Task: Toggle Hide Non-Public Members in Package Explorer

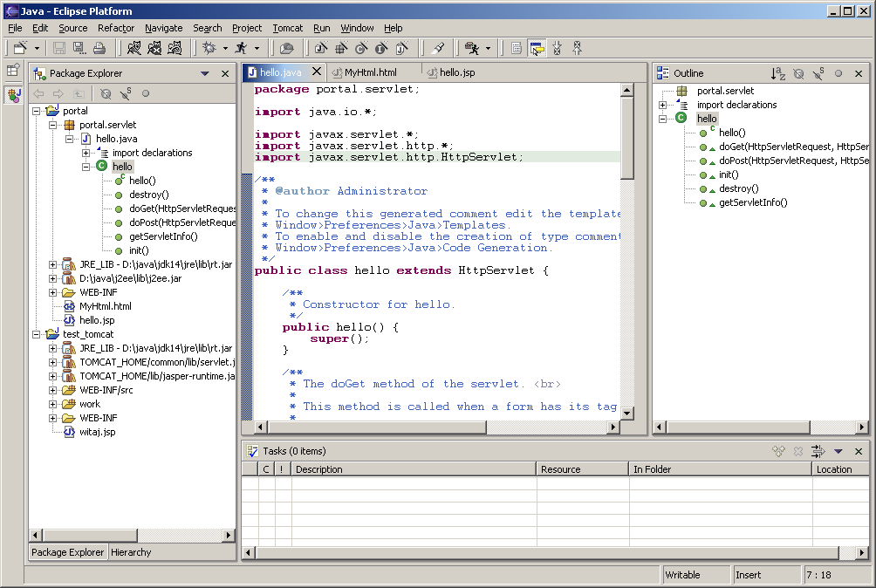Action: click(x=146, y=94)
